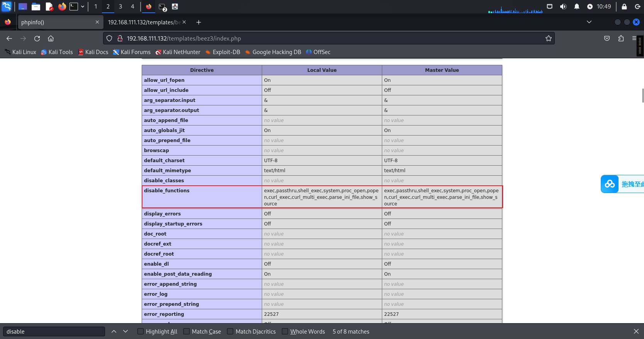Click the tracking protection shield icon
Image resolution: width=644 pixels, height=339 pixels.
point(109,38)
